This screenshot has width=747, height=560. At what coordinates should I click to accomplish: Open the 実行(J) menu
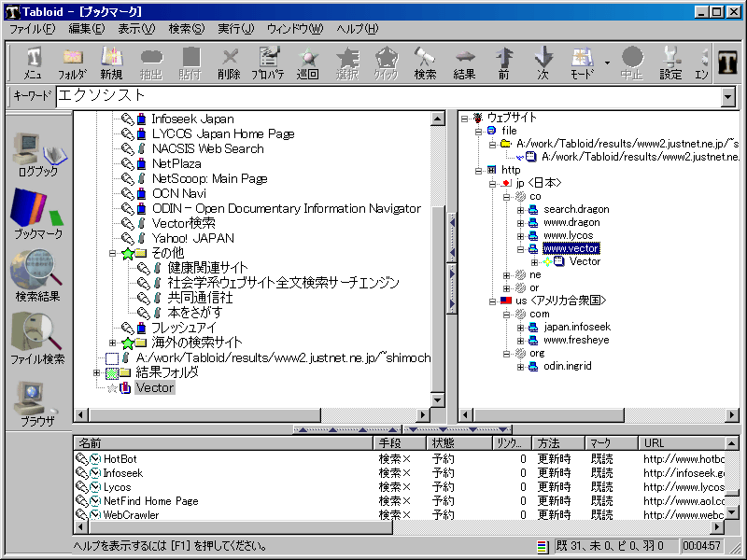click(x=236, y=29)
